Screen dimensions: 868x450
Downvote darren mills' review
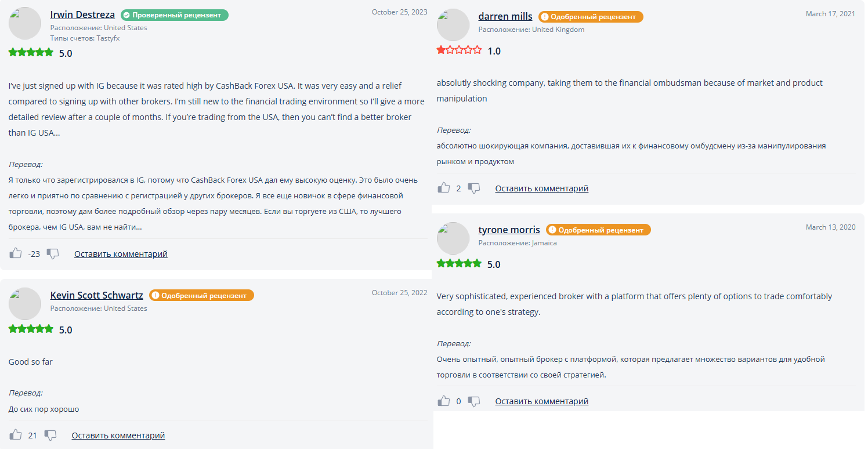474,188
